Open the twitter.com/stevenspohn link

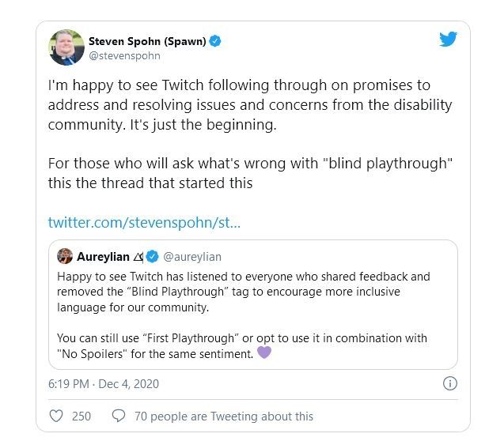(x=144, y=222)
